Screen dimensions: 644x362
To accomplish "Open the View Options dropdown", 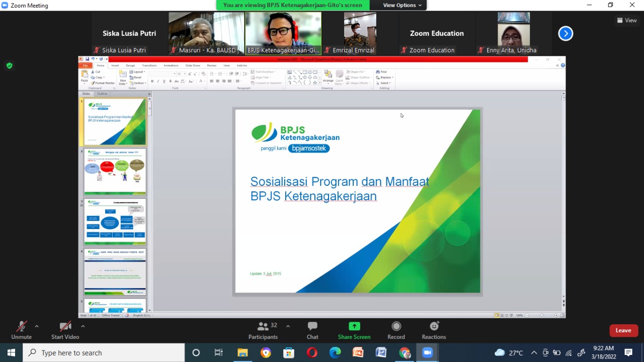I will pyautogui.click(x=403, y=5).
